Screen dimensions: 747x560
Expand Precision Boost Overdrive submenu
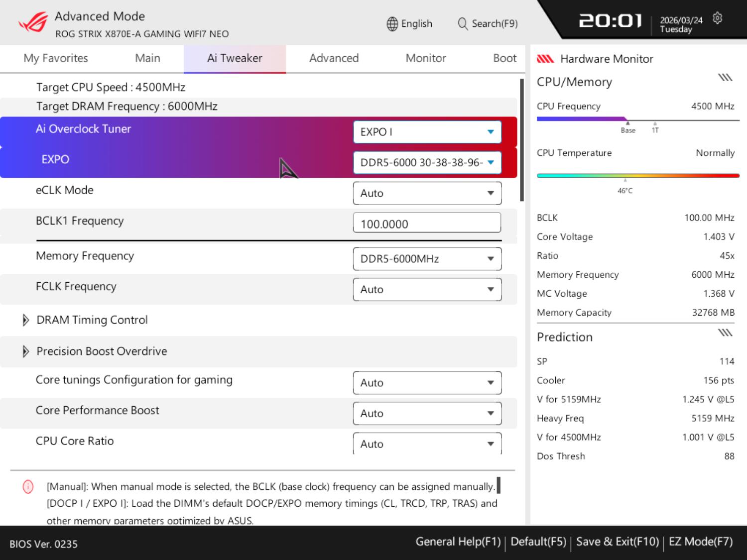click(x=26, y=351)
